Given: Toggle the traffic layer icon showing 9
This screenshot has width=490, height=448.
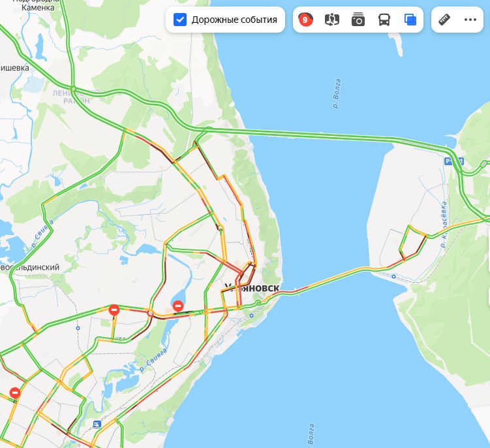Looking at the screenshot, I should [x=305, y=20].
